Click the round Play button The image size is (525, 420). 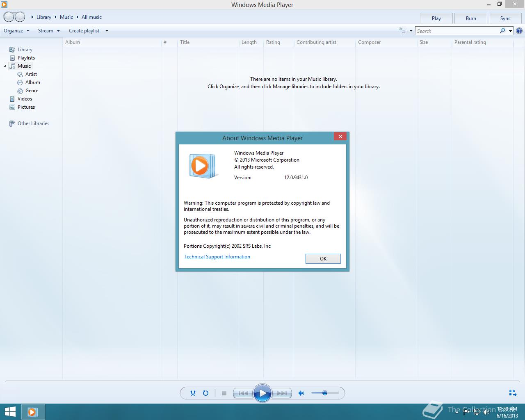click(x=262, y=393)
